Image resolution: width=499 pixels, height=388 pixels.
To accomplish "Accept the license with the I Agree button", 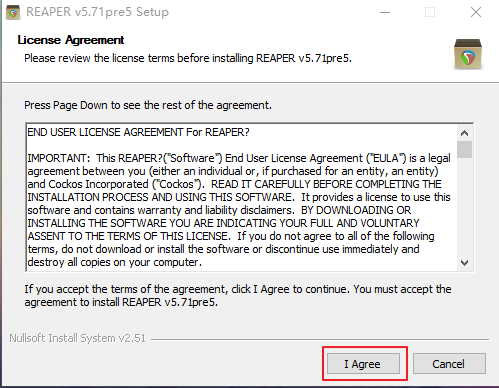I will 363,364.
